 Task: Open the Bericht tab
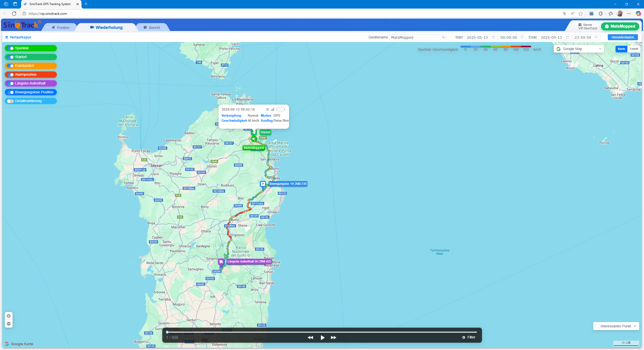(152, 28)
